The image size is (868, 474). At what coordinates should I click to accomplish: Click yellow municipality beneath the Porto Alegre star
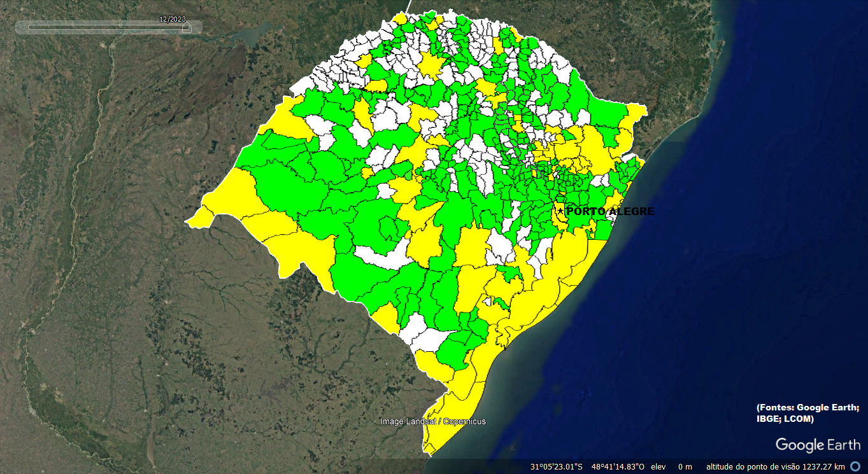pyautogui.click(x=560, y=220)
